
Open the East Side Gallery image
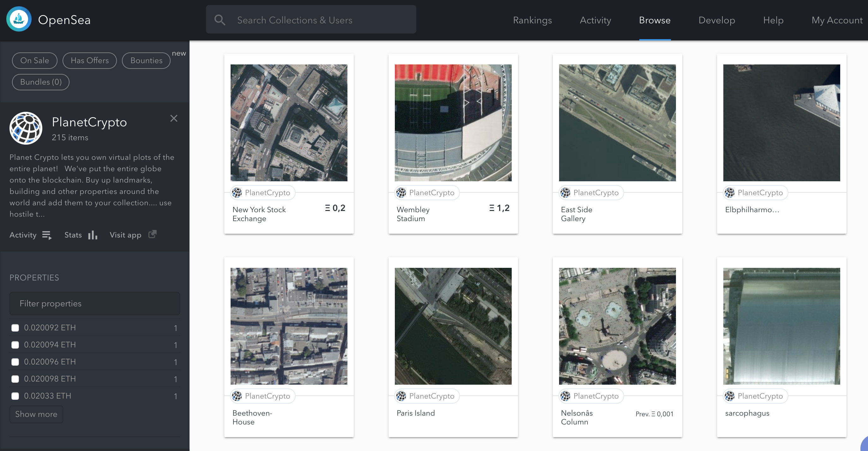click(617, 123)
